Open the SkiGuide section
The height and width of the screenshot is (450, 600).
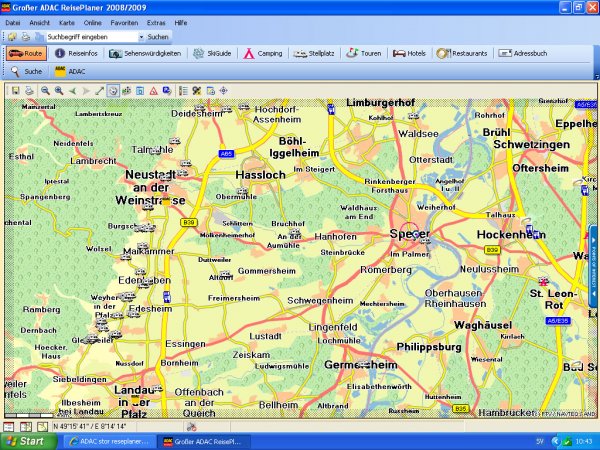coord(211,53)
